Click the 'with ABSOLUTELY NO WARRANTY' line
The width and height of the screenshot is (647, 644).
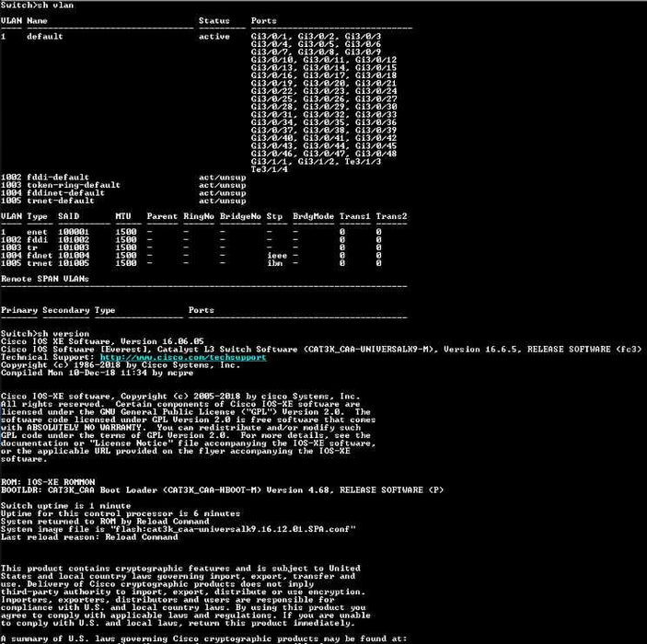(180, 428)
